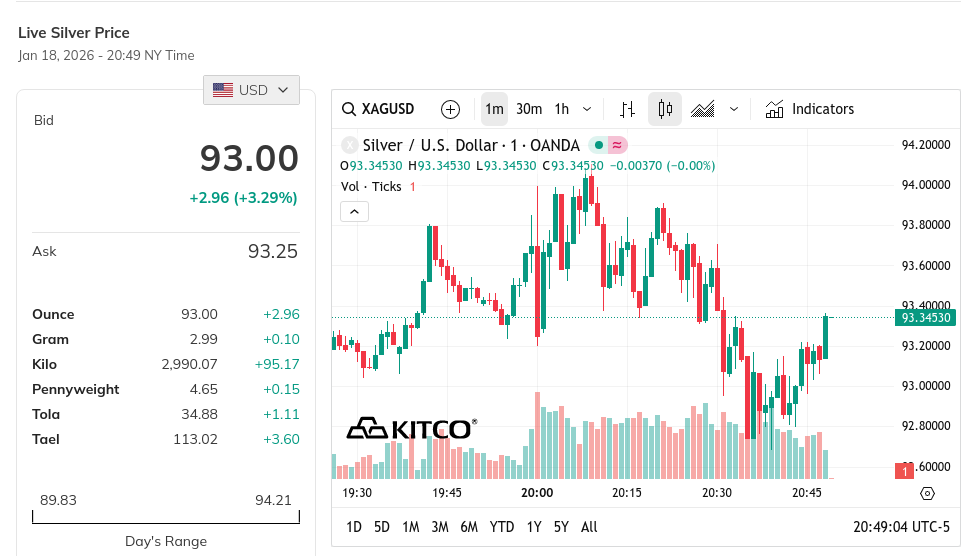Viewport: 969px width, 556px height.
Task: Click the 93.34530 current price label
Action: [x=925, y=318]
